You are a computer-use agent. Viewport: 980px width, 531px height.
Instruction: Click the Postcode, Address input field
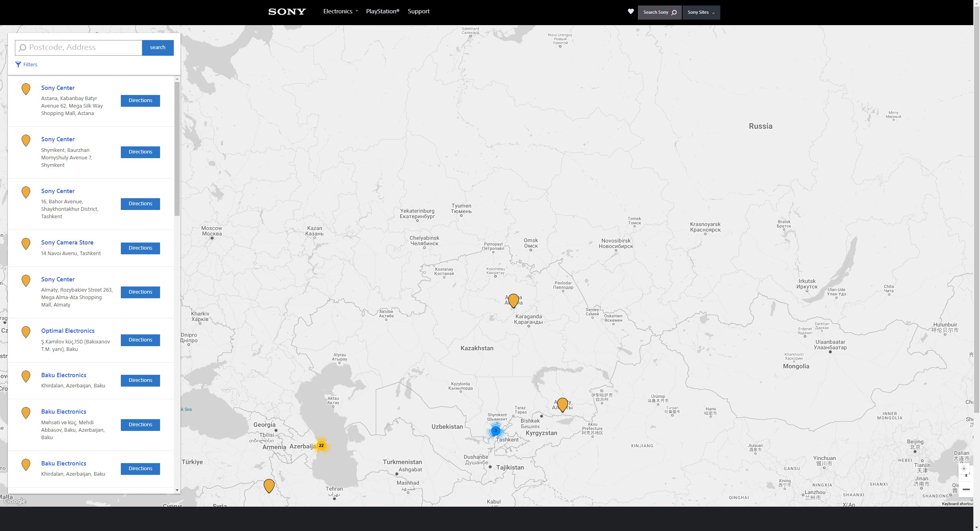82,47
